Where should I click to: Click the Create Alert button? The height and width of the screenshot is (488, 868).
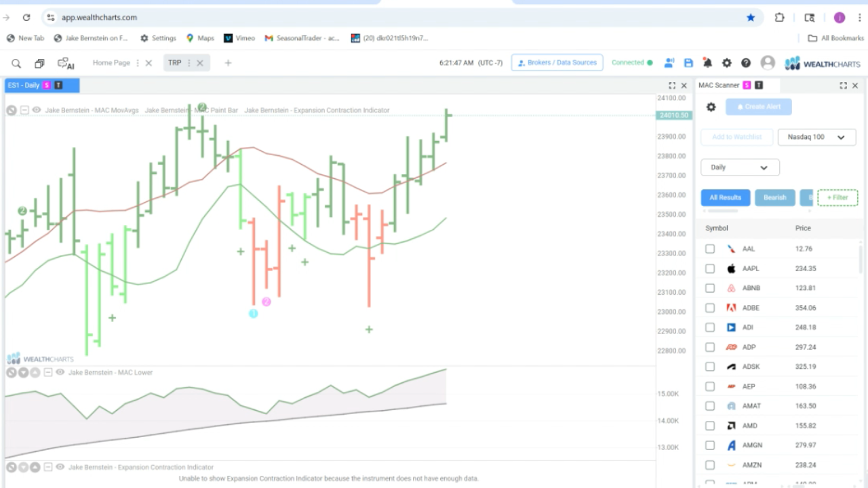coord(758,107)
